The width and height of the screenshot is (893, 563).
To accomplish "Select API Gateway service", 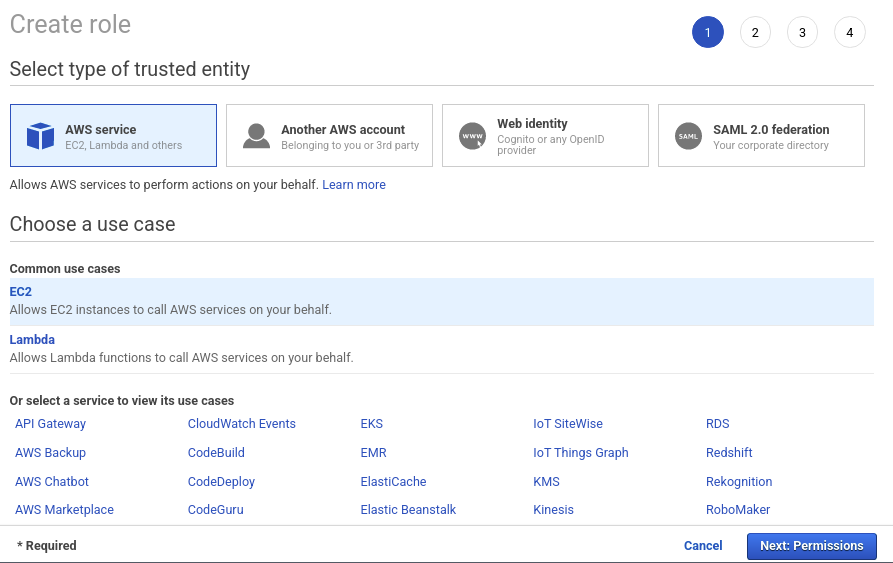I will [x=50, y=424].
